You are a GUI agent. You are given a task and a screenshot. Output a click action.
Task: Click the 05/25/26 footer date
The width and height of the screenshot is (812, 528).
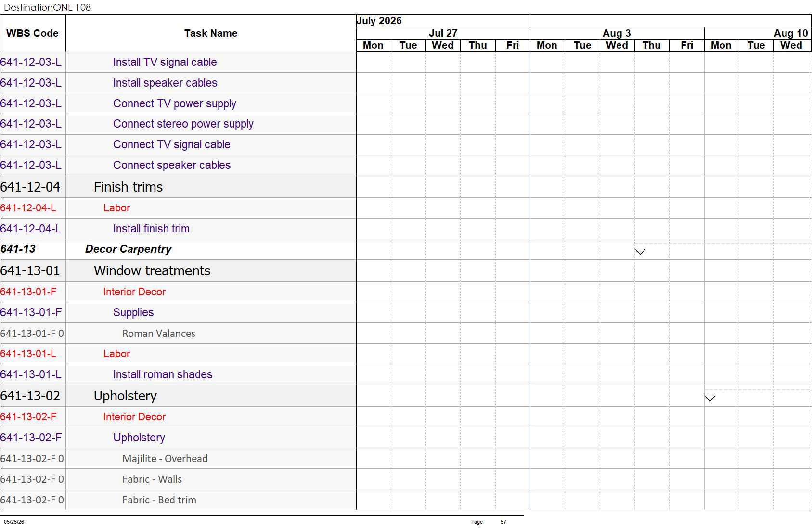coord(14,522)
